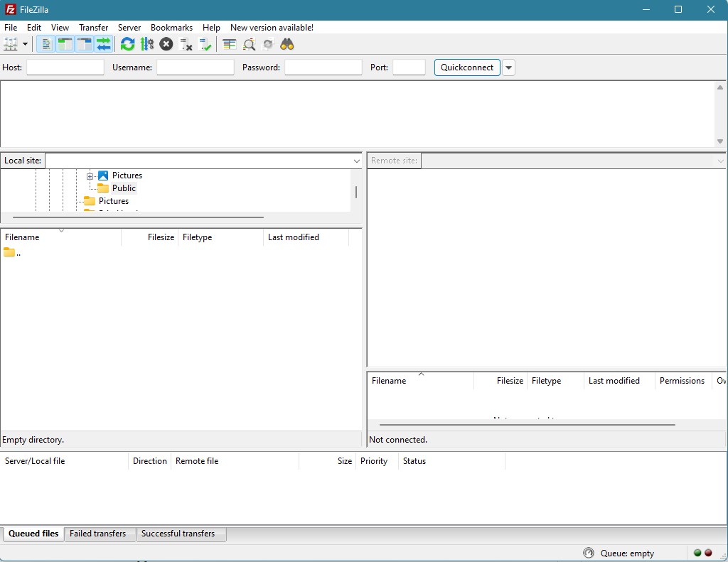Open the Bookmarks menu
The height and width of the screenshot is (562, 728).
pyautogui.click(x=171, y=28)
